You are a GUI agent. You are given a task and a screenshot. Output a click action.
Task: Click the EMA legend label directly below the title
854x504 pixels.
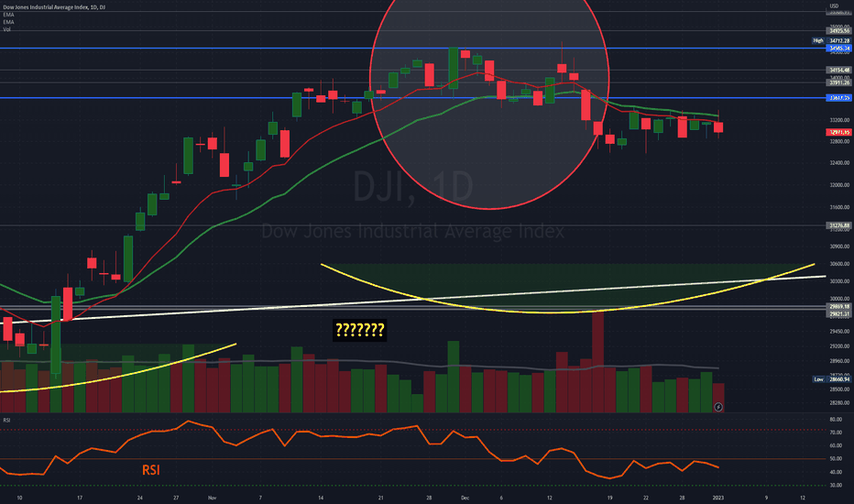(x=8, y=15)
